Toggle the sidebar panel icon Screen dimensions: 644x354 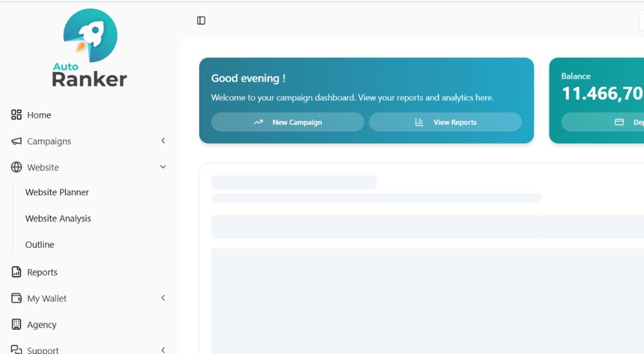pos(201,21)
